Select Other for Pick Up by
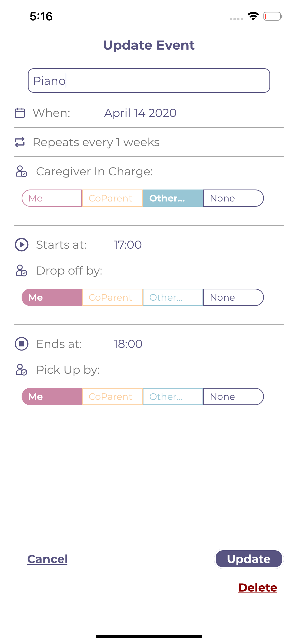The image size is (298, 644). pyautogui.click(x=173, y=397)
